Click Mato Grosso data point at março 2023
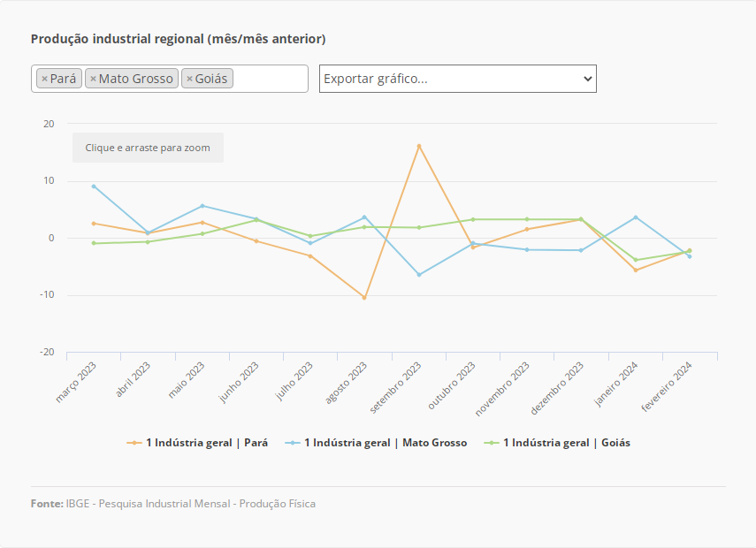Viewport: 756px width, 548px height. coord(94,186)
